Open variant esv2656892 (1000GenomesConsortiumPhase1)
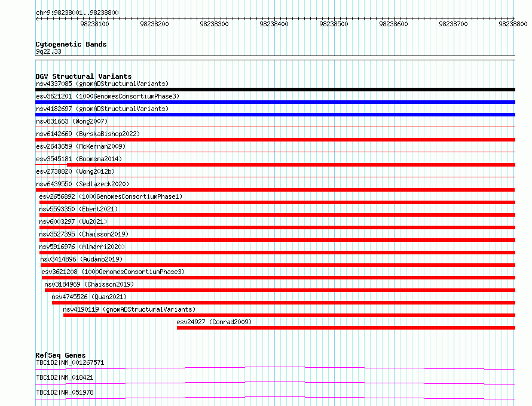The width and height of the screenshot is (532, 406). [111, 196]
